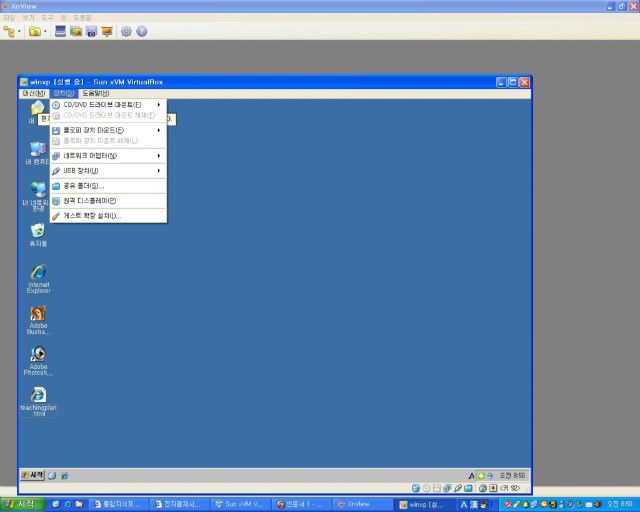The width and height of the screenshot is (640, 512).
Task: Switch to XnView taskbar button
Action: pyautogui.click(x=361, y=505)
